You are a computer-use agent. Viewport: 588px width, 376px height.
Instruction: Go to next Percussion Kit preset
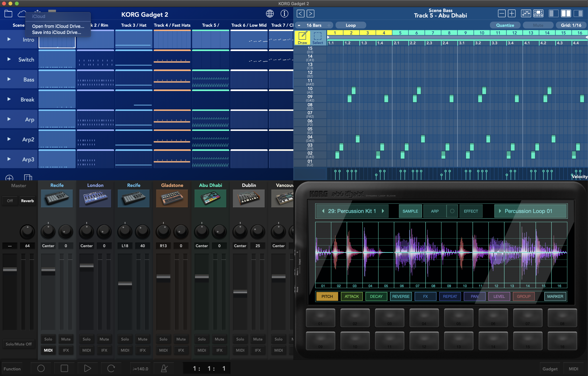coord(383,211)
